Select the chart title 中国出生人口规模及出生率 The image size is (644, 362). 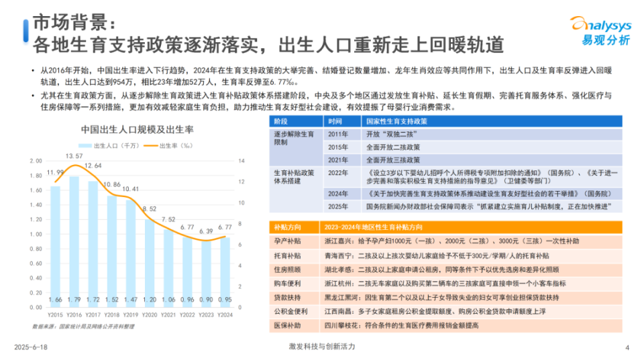137,129
